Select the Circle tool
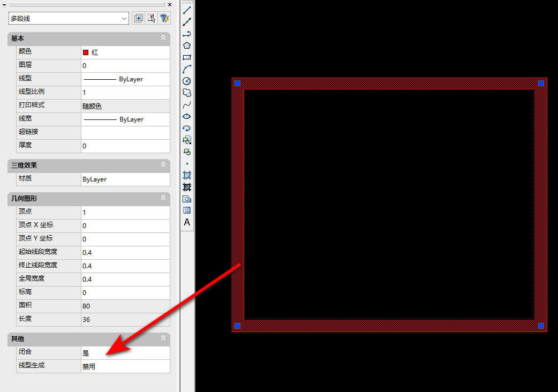Screen dimensions: 558x392 tap(187, 81)
